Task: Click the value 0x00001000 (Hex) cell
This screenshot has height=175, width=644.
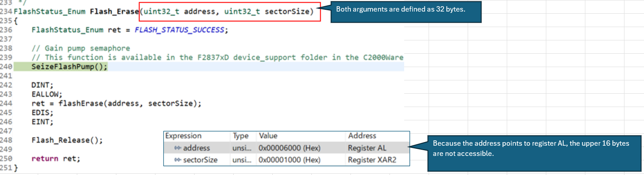Action: [x=289, y=159]
